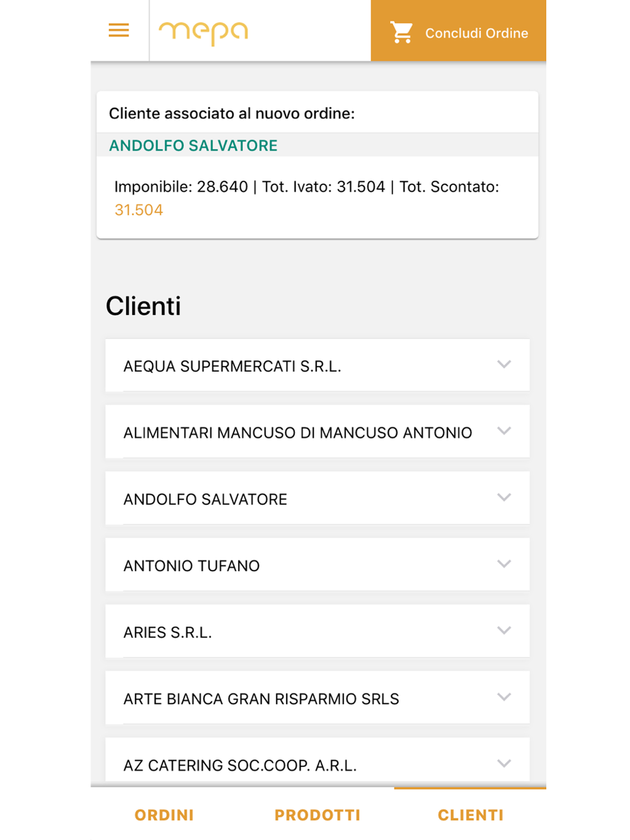
Task: Select the ANTONIO TUFANO client name
Action: pos(192,565)
